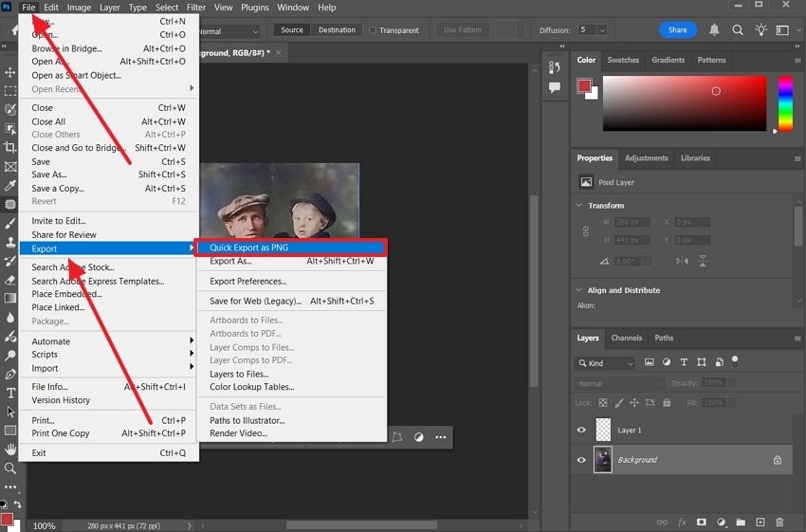Pick the Eyedropper tool
The image size is (806, 532).
pos(10,185)
